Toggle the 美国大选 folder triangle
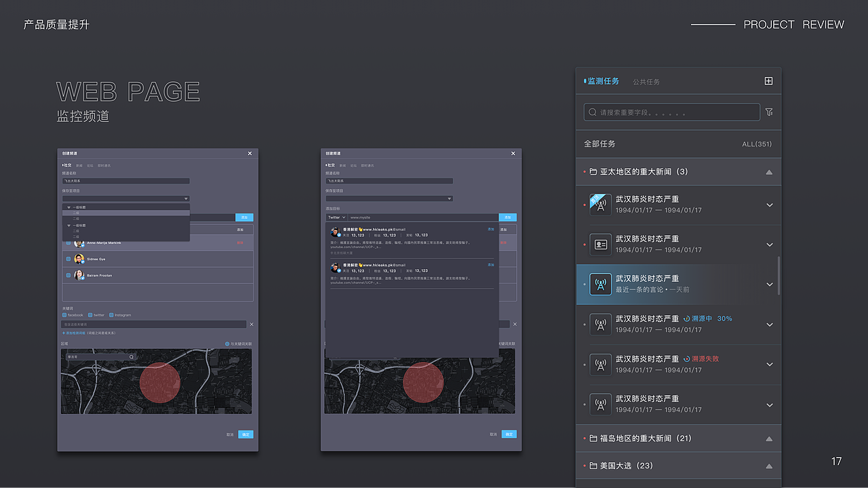The width and height of the screenshot is (868, 488). tap(769, 466)
